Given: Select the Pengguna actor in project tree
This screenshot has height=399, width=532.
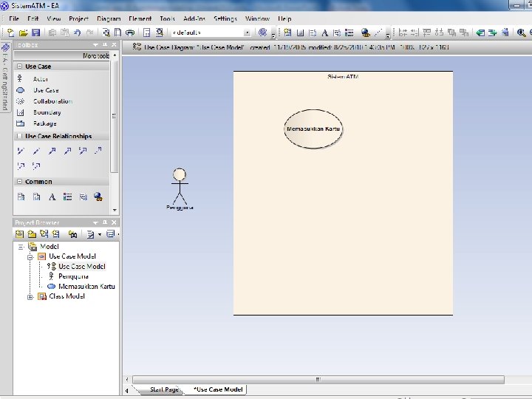Looking at the screenshot, I should click(73, 276).
